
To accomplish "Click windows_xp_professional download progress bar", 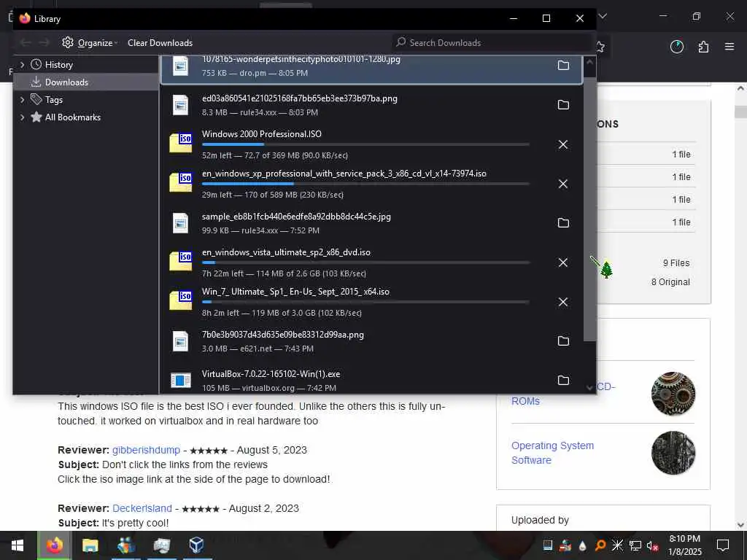I will 365,184.
